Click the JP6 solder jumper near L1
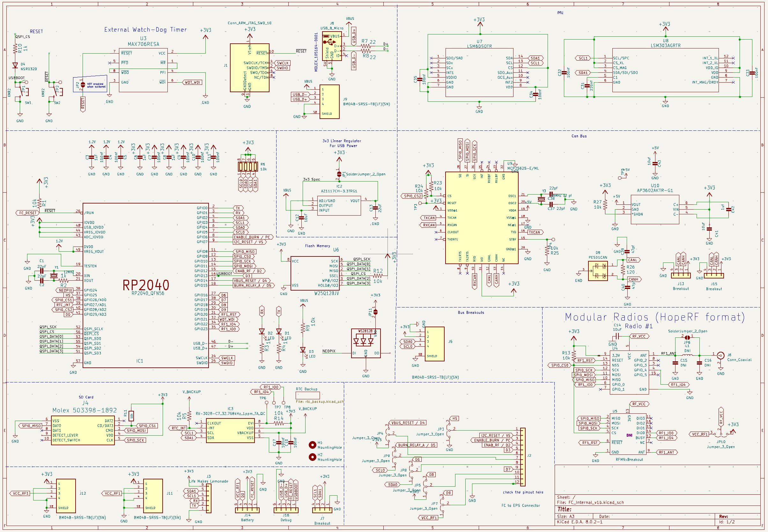 click(687, 337)
